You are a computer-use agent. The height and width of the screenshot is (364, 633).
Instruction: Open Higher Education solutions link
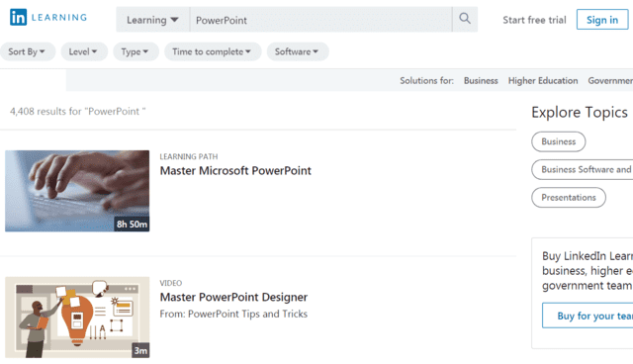pyautogui.click(x=543, y=81)
